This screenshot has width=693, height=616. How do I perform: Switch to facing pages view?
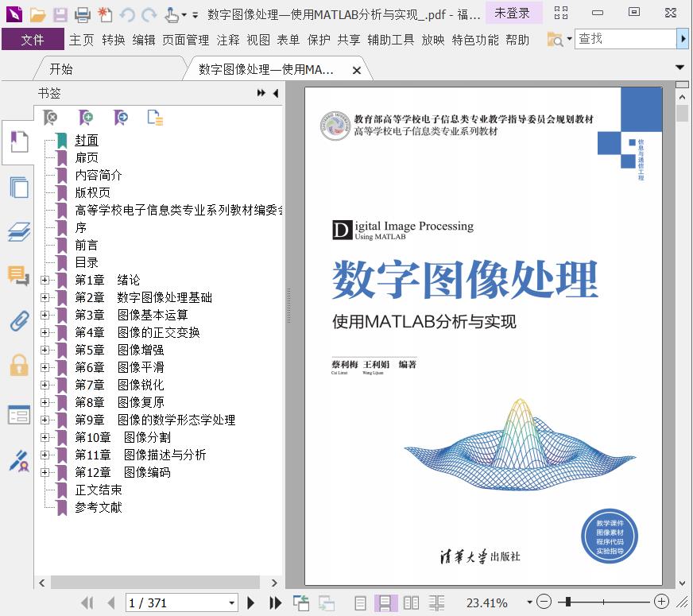[x=411, y=602]
